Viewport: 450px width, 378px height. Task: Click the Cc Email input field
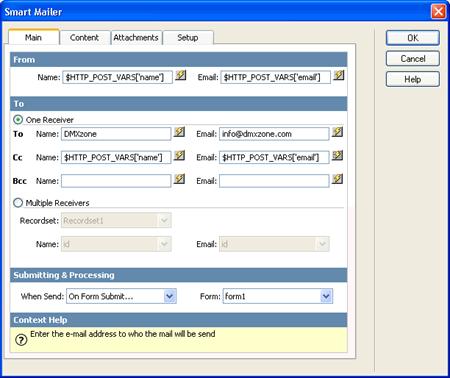274,157
